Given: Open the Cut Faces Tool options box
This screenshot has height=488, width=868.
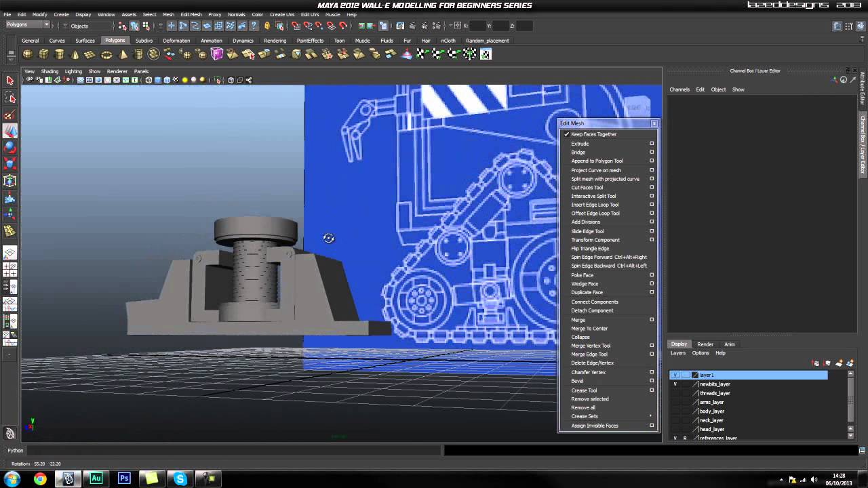Looking at the screenshot, I should 652,188.
